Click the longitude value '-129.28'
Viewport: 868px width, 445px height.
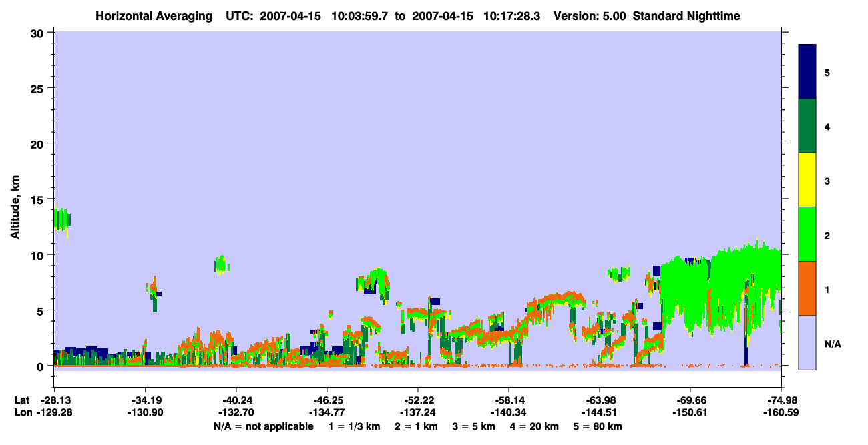[x=54, y=413]
